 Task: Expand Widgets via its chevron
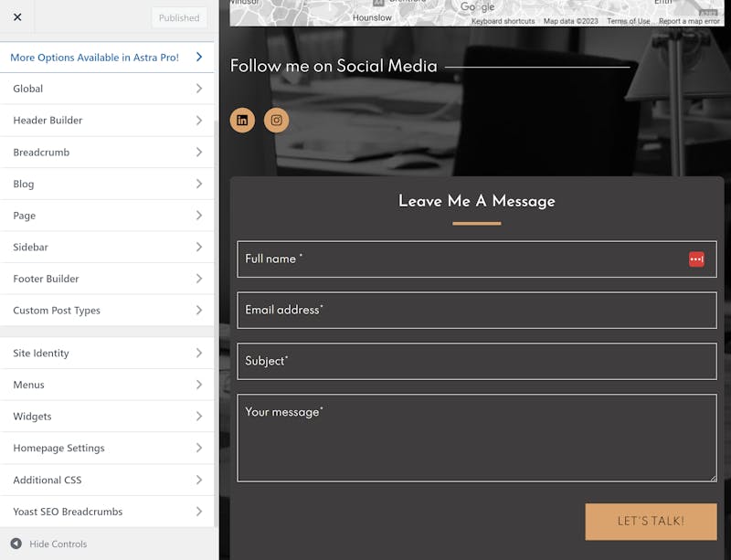199,417
